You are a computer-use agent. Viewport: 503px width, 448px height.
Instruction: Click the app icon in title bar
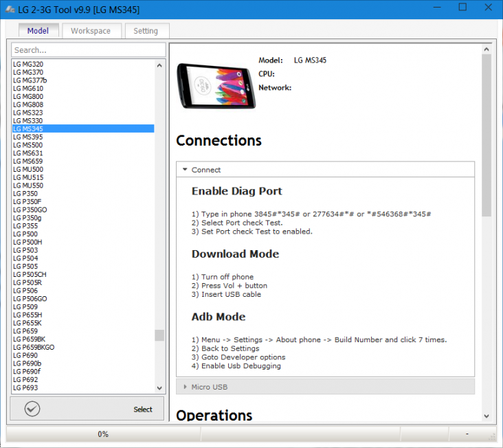(10, 10)
